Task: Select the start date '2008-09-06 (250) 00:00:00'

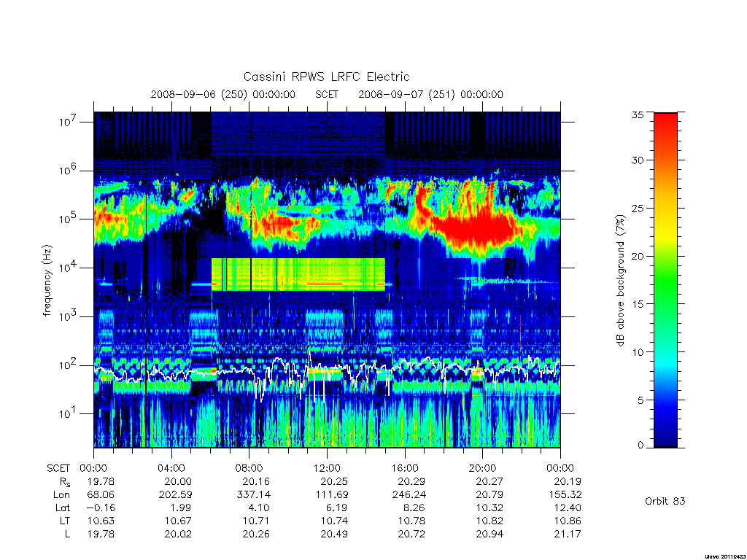Action: click(x=223, y=94)
